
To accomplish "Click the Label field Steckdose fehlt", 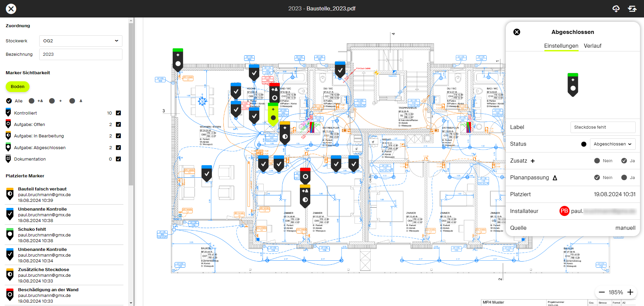I will point(603,127).
